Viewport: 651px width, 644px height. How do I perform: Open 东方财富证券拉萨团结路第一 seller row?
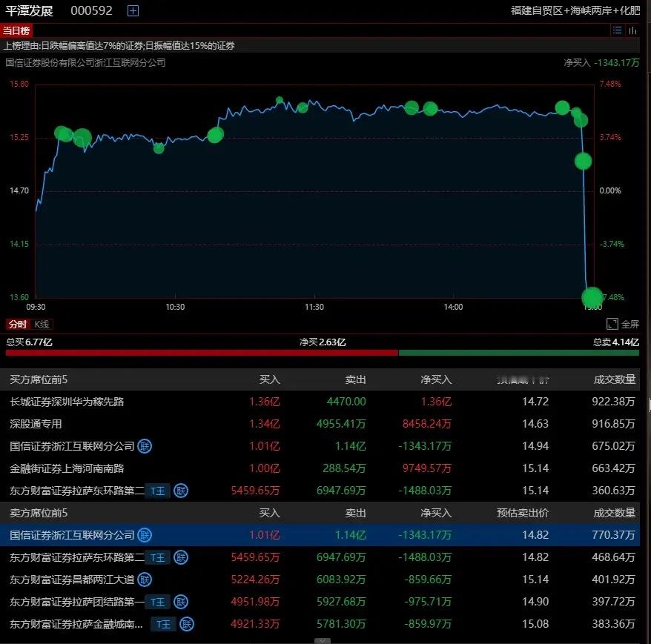click(320, 602)
